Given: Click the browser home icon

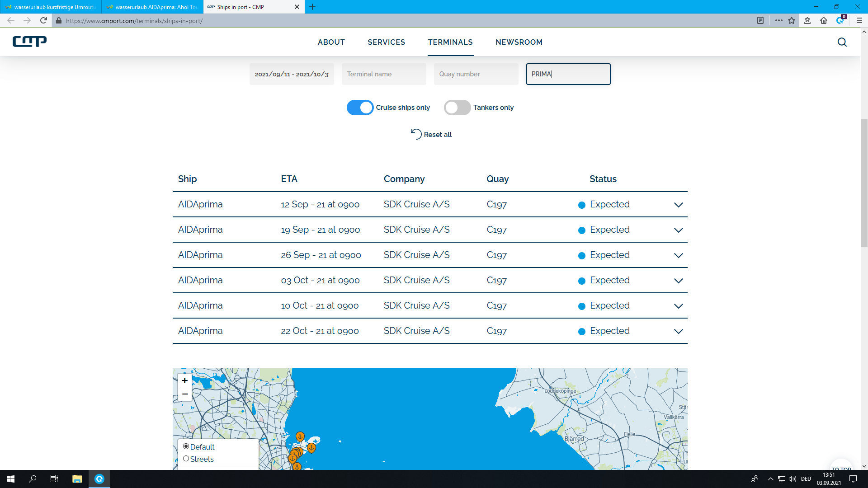Looking at the screenshot, I should [824, 20].
